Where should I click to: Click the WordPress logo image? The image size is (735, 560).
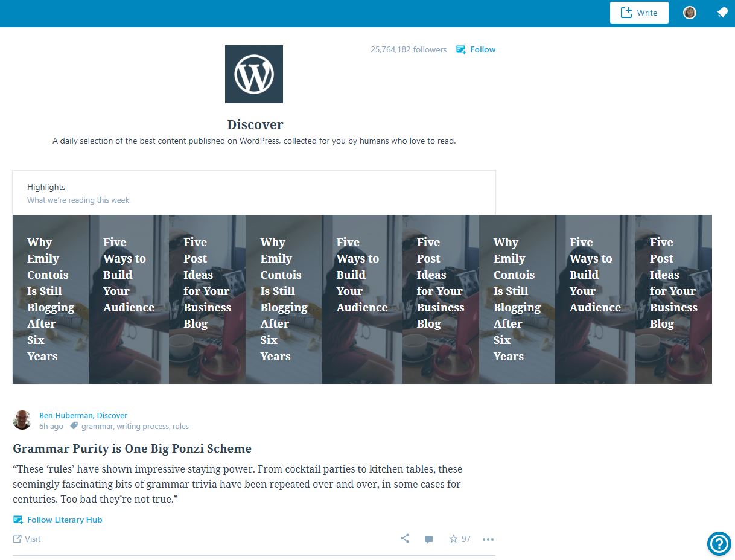(254, 74)
